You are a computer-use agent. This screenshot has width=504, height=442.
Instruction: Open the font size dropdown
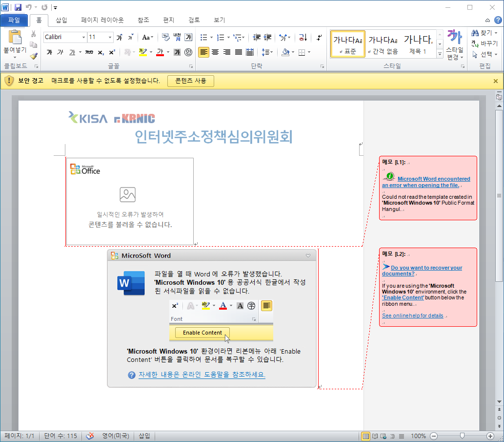coord(110,37)
